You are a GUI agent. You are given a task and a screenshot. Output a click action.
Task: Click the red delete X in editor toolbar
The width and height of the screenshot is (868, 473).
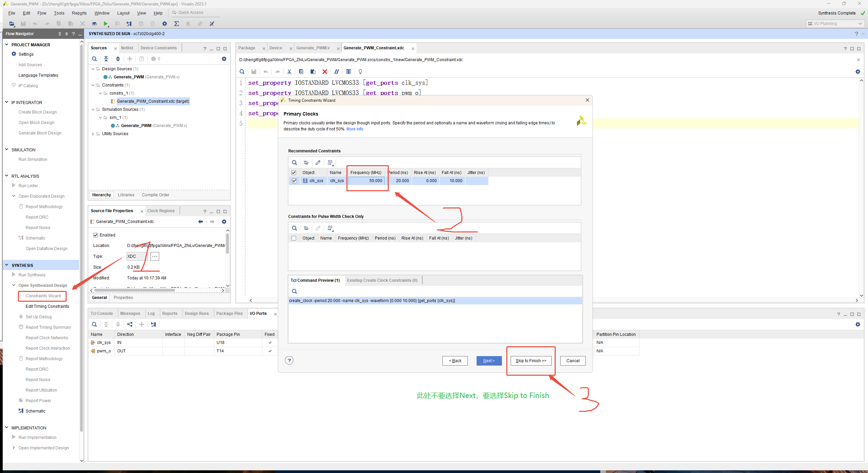(325, 72)
